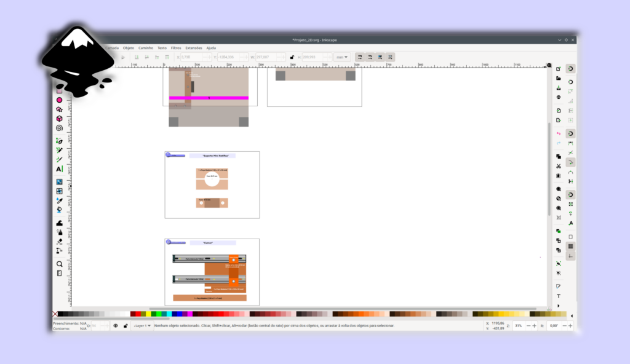Choose the Text tool
The height and width of the screenshot is (364, 630).
[60, 169]
